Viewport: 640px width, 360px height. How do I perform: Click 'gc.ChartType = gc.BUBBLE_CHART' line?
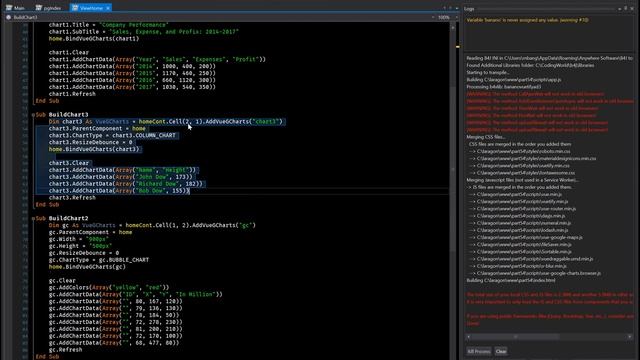pyautogui.click(x=99, y=260)
